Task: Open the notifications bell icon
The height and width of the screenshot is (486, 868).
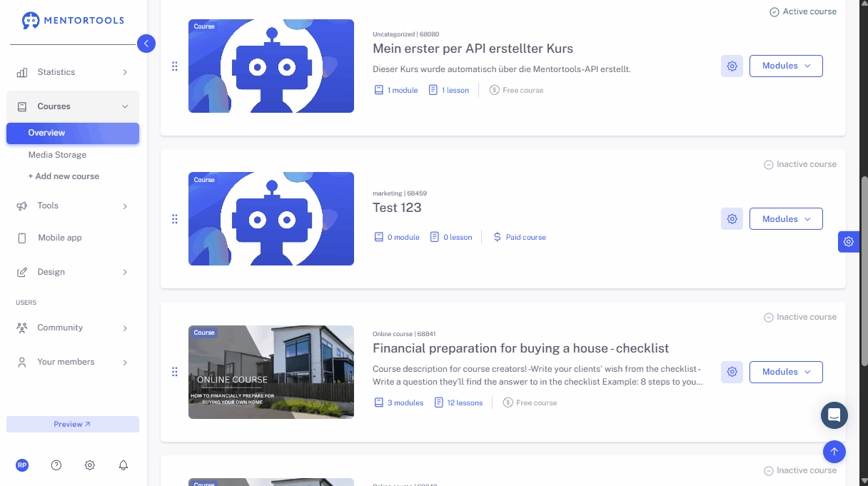Action: (123, 465)
